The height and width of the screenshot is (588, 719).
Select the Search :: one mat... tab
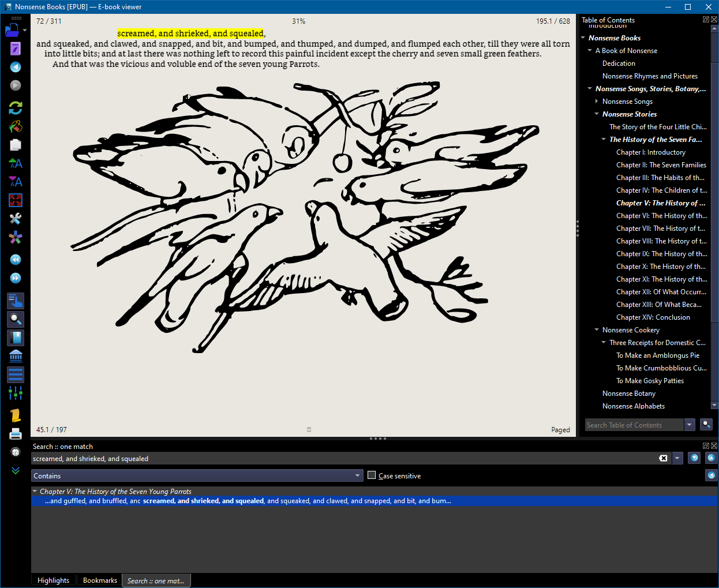click(156, 580)
